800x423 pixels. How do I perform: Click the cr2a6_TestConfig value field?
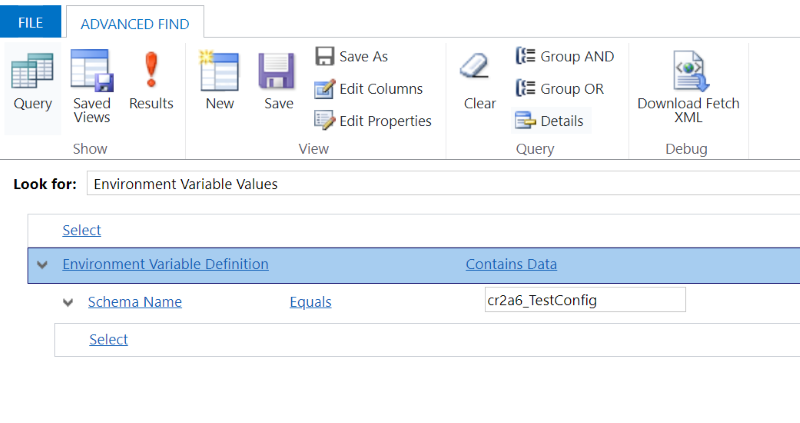pyautogui.click(x=585, y=300)
